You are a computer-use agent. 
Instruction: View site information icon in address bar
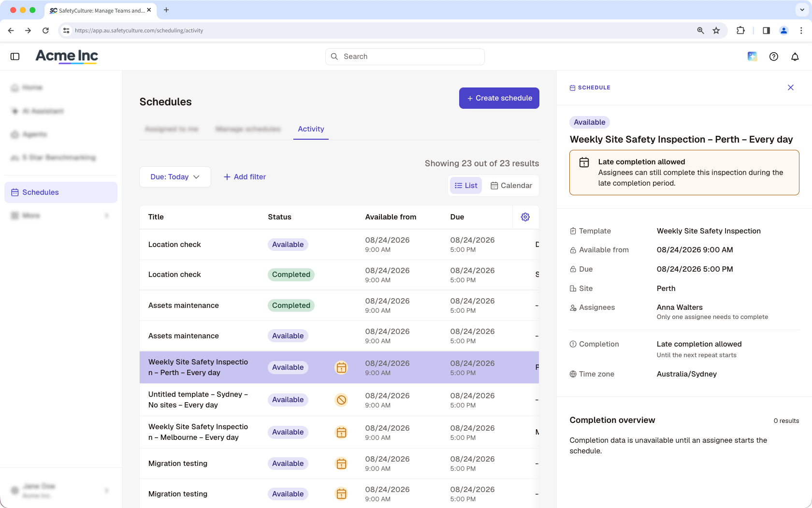point(66,30)
